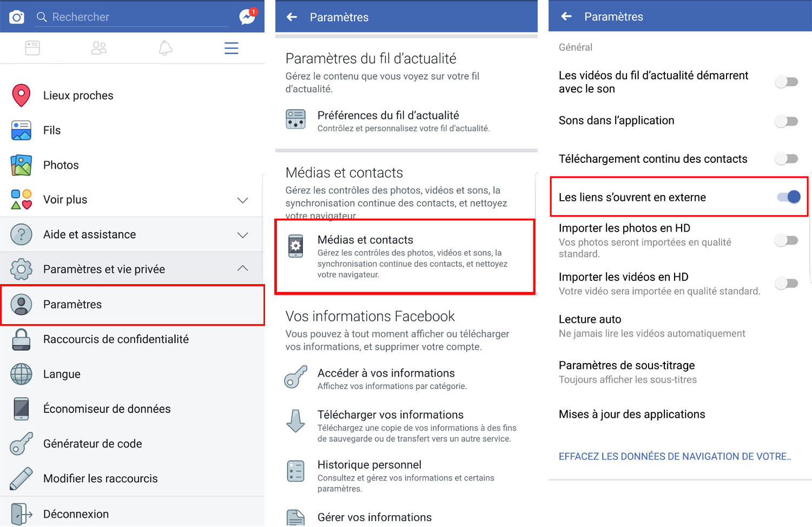This screenshot has width=812, height=527.
Task: Select the hamburger menu icon tab
Action: click(x=231, y=48)
